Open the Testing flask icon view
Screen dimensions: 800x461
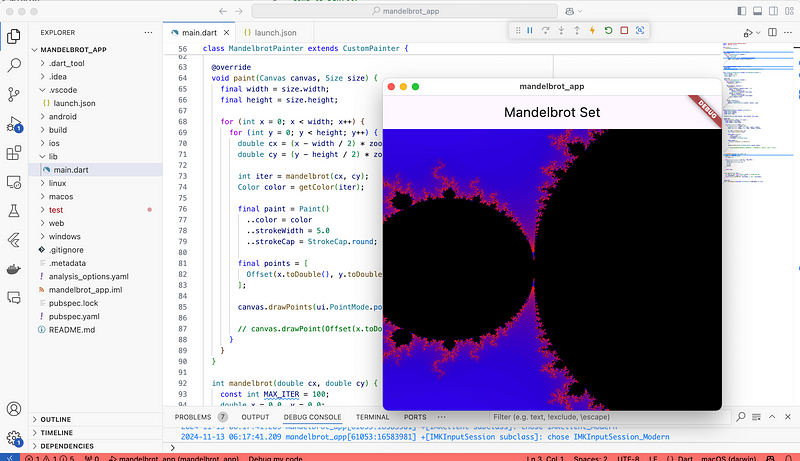14,212
